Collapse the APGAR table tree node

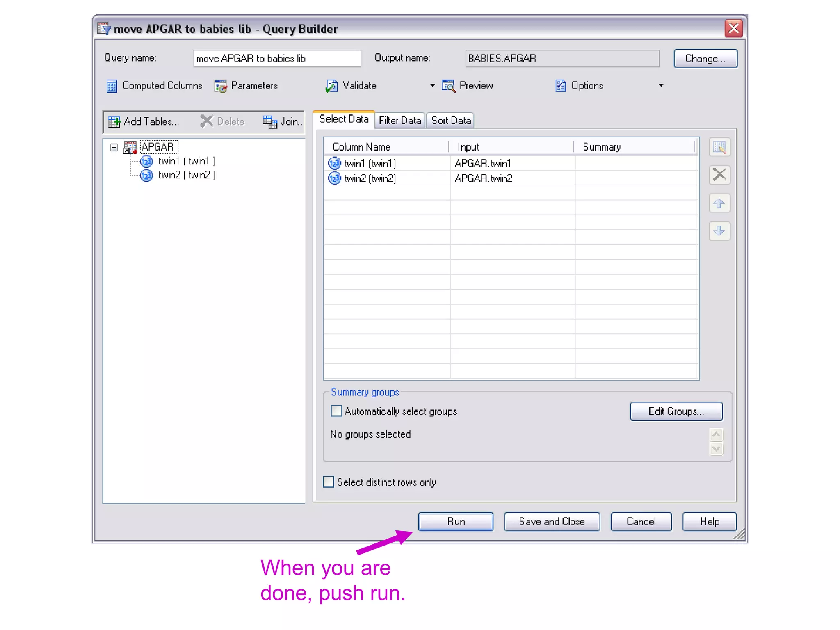114,147
